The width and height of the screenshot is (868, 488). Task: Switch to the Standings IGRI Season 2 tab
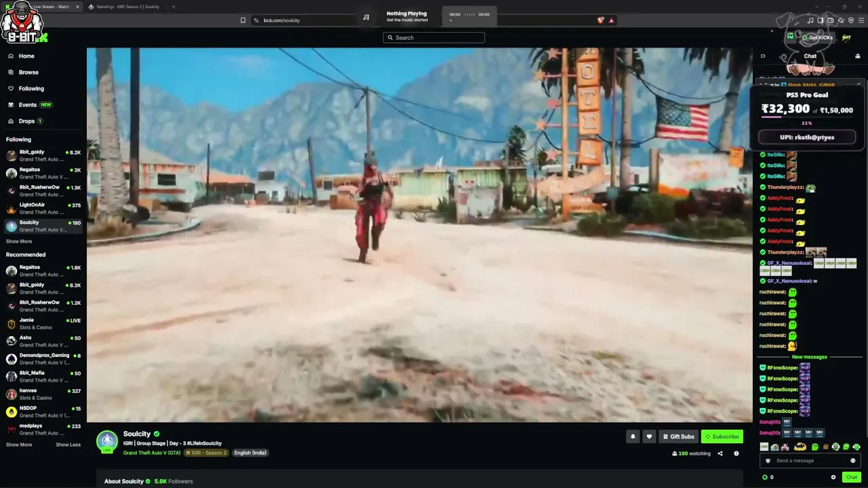(x=126, y=7)
